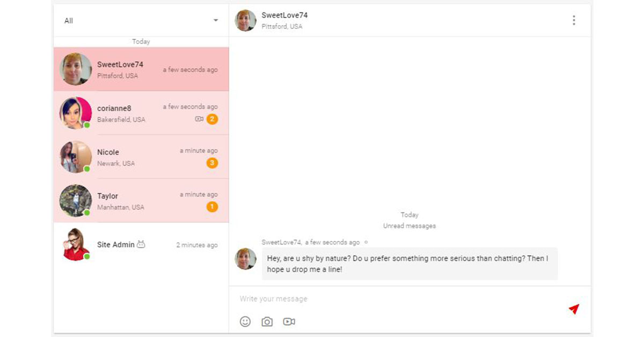Click Site Admin's profile picture
644x337 pixels.
click(75, 244)
